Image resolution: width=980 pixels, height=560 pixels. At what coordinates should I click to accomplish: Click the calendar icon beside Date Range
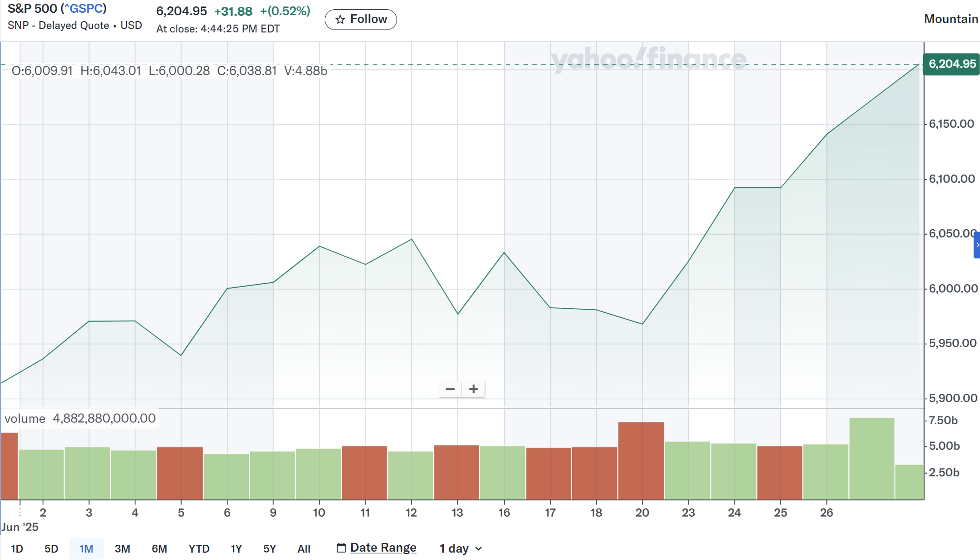(341, 548)
